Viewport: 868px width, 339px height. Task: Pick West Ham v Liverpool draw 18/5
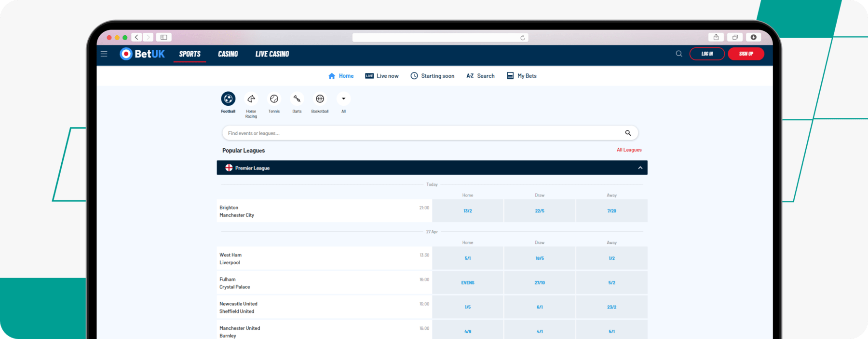point(540,258)
